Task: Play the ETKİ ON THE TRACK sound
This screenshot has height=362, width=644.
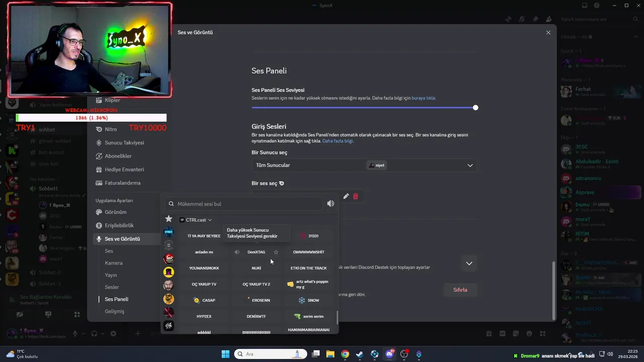Action: click(x=309, y=268)
